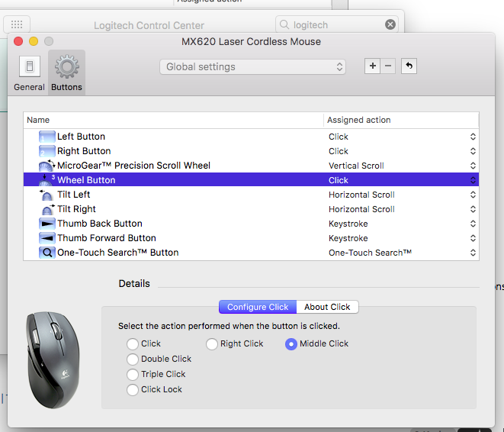Screen dimensions: 504x432
Task: Open Thumb Forward Button Keystroke dropdown
Action: 473,238
